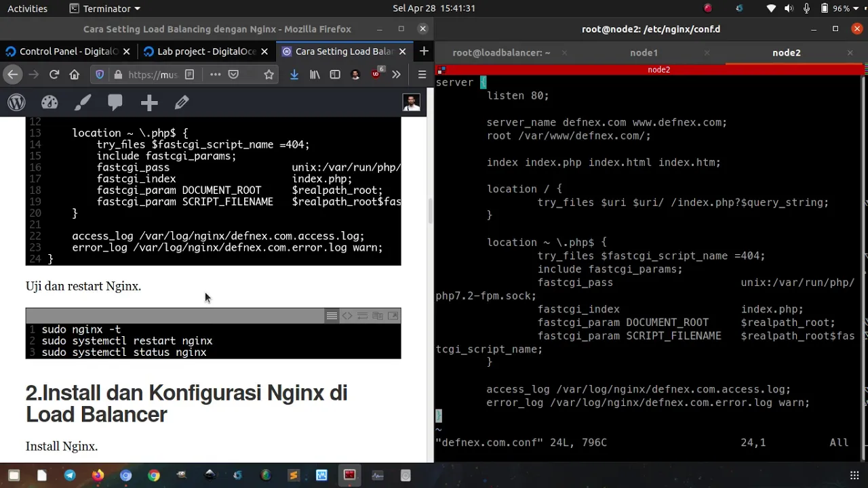Open the WordPress logo menu

click(16, 102)
